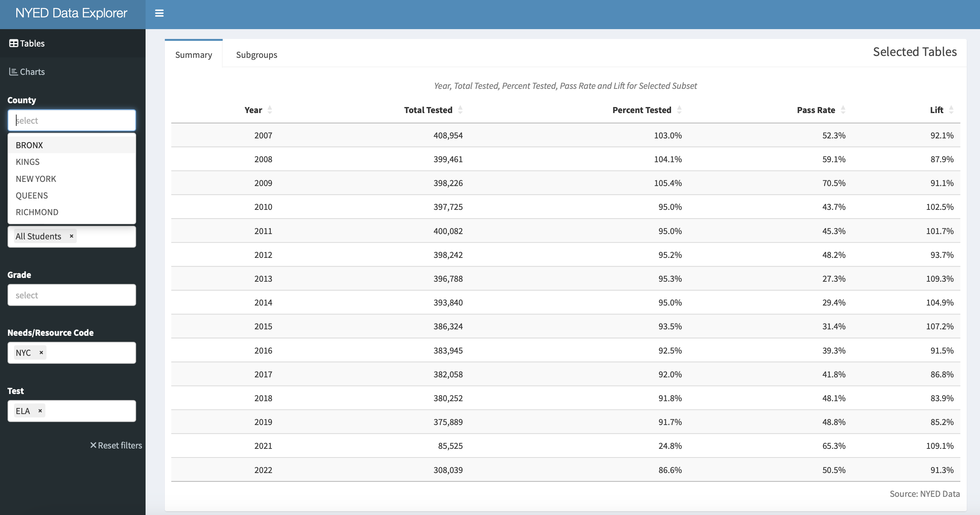The height and width of the screenshot is (515, 980).
Task: Open the Summary tab
Action: pos(193,54)
